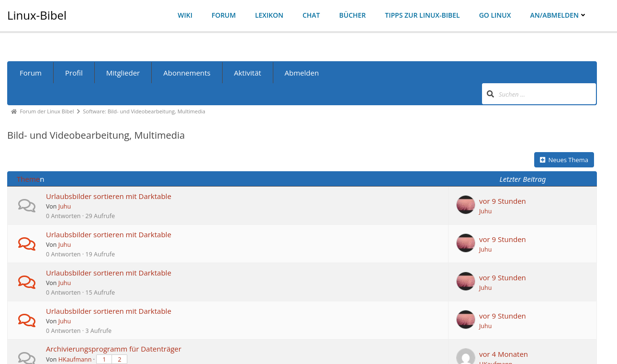Viewport: 617px width, 364px height.
Task: Click the red speech bubble icon of the 3 Aufrufe topic
Action: tap(27, 320)
